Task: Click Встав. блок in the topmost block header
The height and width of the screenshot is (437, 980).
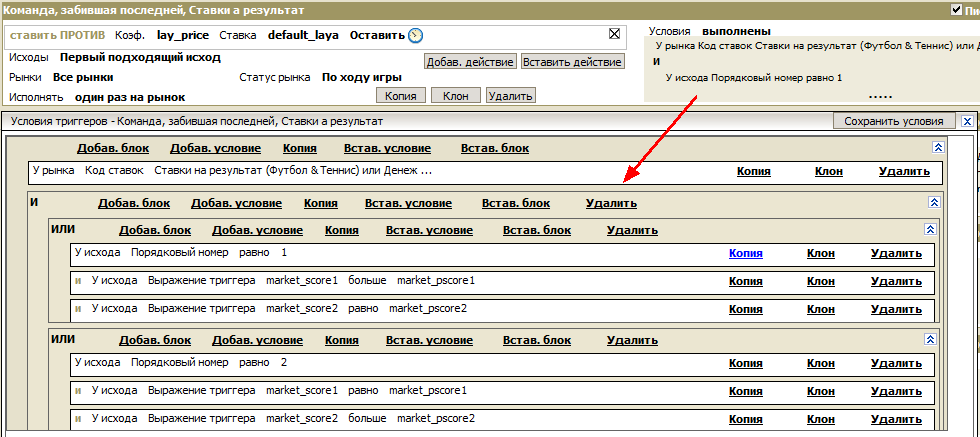Action: 495,148
